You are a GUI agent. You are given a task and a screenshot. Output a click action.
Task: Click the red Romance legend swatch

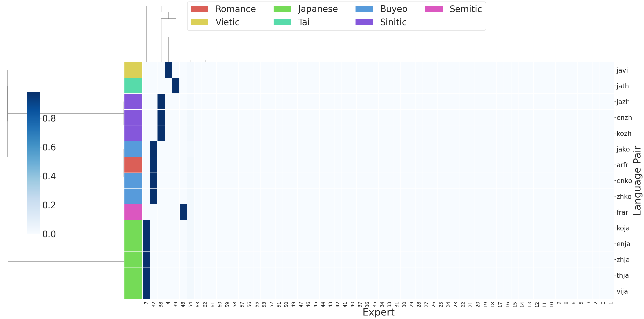(199, 9)
